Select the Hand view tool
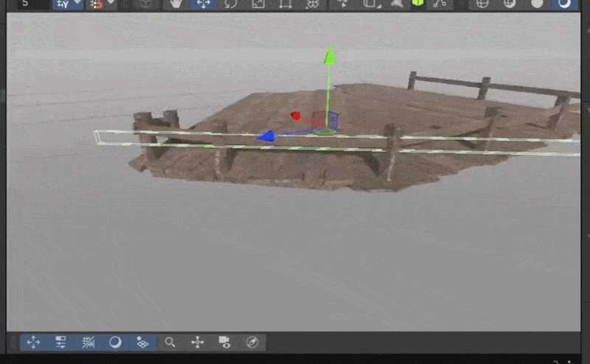This screenshot has width=590, height=364. tap(176, 4)
